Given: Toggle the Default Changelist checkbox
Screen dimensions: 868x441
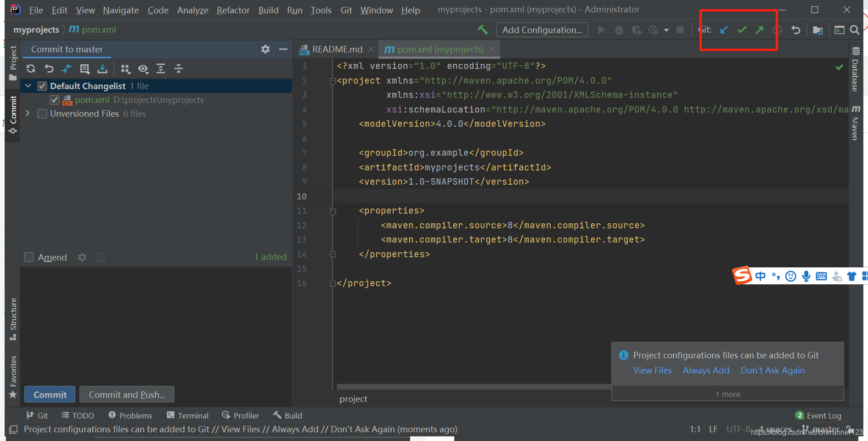Looking at the screenshot, I should (x=42, y=86).
